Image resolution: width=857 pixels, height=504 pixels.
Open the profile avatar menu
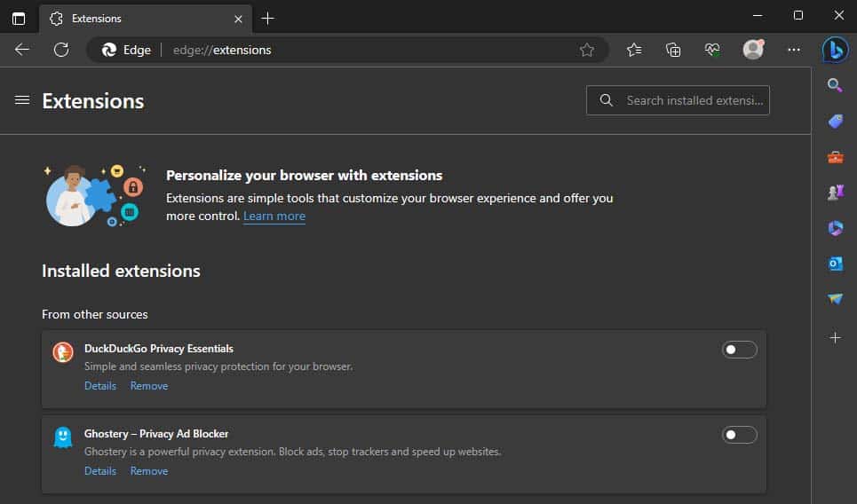click(753, 50)
